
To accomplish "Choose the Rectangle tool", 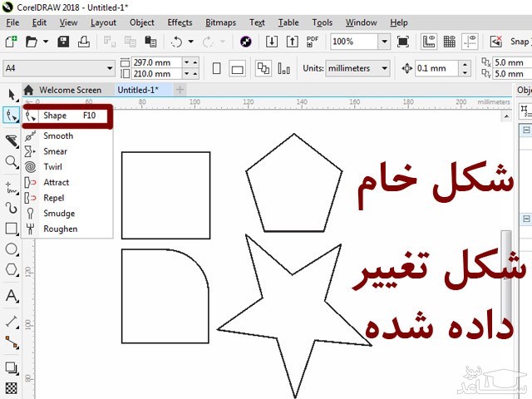I will [12, 228].
